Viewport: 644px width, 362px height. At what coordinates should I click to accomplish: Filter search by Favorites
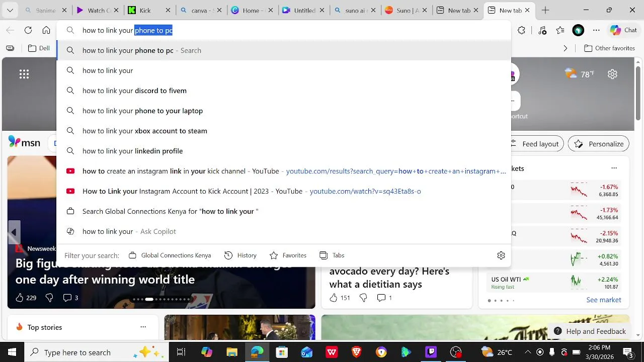[x=288, y=255]
